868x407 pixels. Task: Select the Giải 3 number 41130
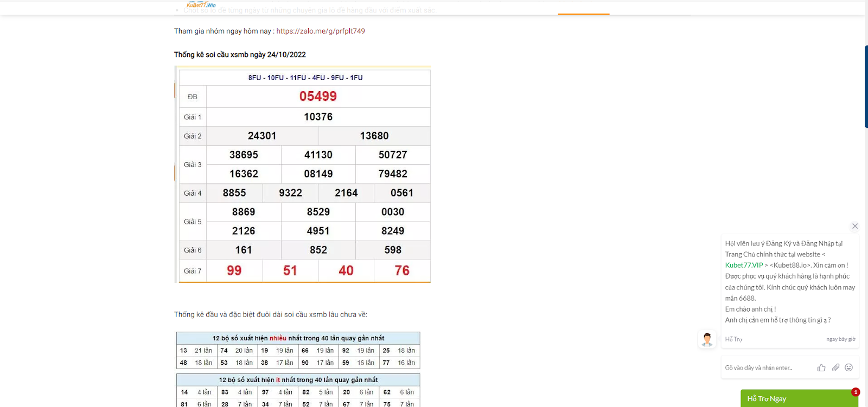[318, 155]
